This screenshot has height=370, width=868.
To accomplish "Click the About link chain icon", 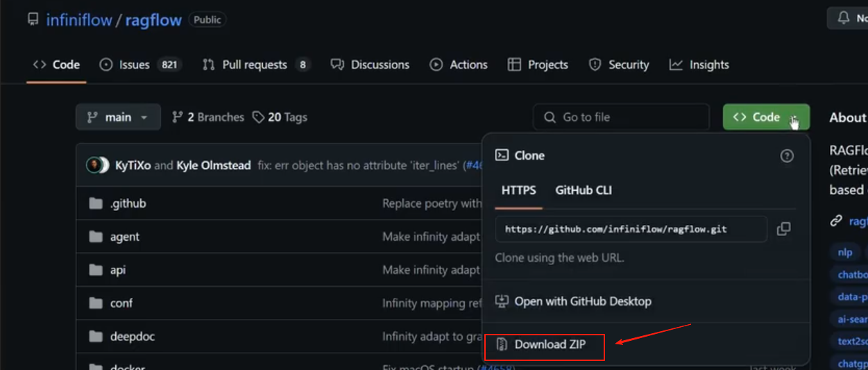I will (836, 221).
